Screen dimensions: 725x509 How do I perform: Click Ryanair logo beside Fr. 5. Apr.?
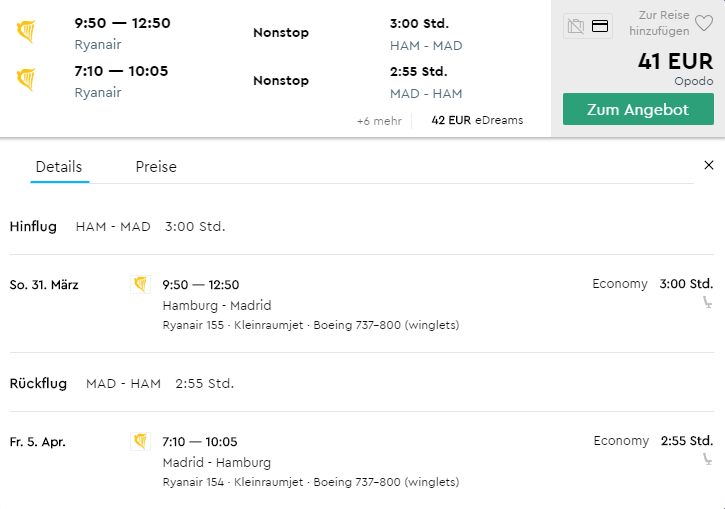coord(140,442)
